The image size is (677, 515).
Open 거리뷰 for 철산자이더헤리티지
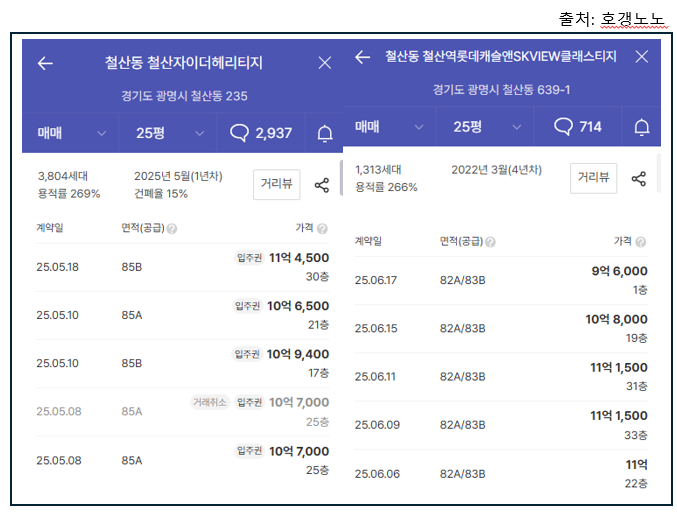pos(276,184)
